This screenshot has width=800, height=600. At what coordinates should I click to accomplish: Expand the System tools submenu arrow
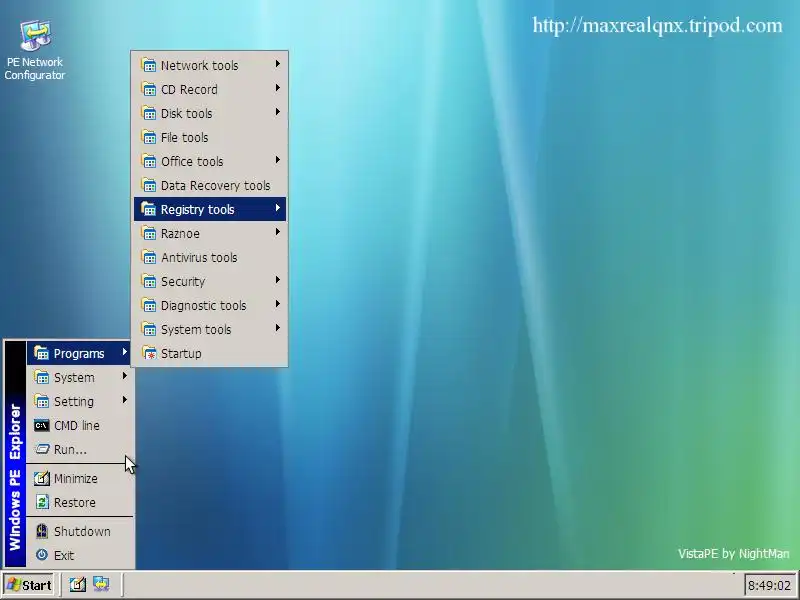(278, 328)
